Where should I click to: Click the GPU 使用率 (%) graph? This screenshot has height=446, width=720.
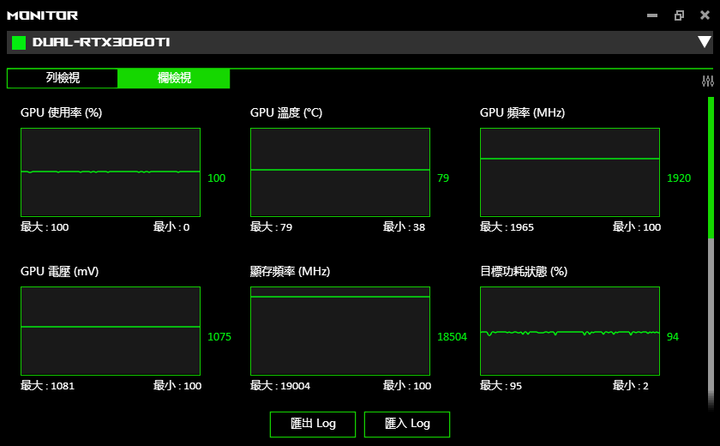[111, 172]
